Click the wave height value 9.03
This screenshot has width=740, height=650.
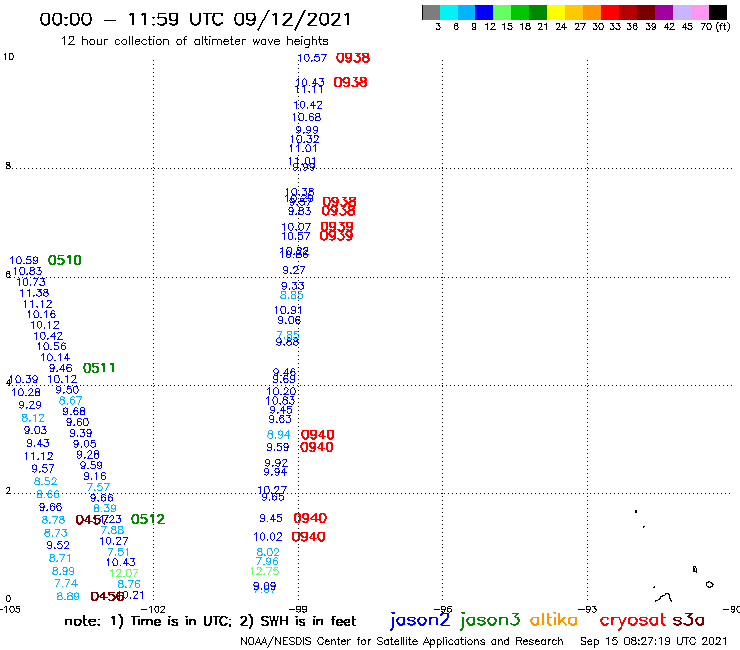[x=36, y=430]
